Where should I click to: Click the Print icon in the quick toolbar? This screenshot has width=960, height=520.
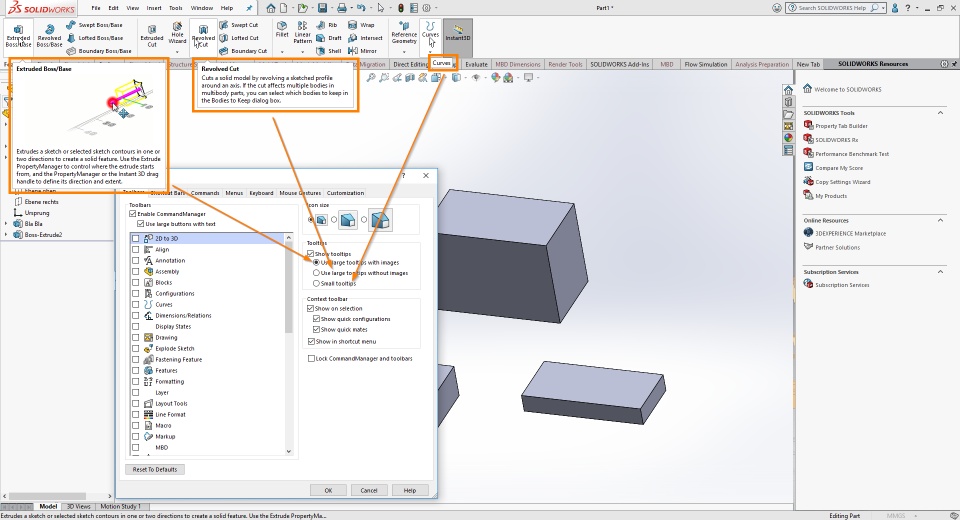point(342,8)
